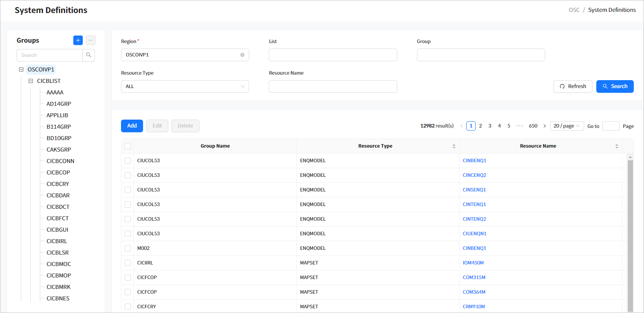
Task: Check the row with resource CINBENQ1 in CIUCOL53
Action: coord(128,161)
